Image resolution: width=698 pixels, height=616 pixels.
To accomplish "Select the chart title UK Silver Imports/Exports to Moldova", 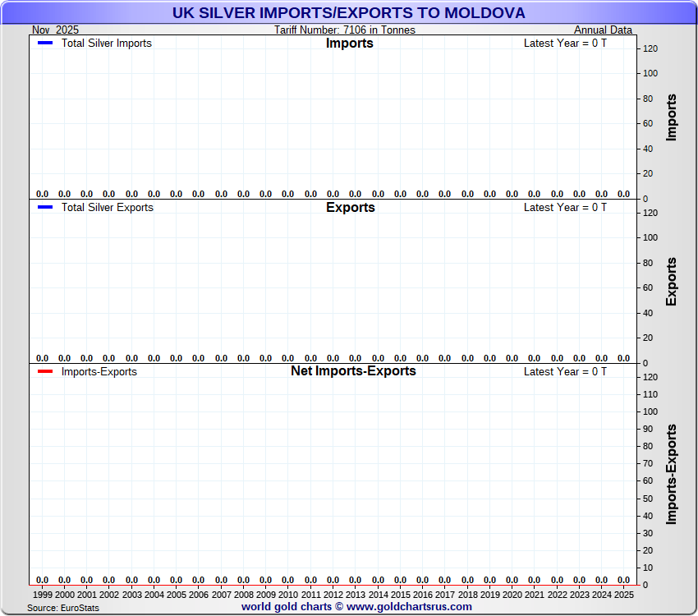I will coord(349,13).
